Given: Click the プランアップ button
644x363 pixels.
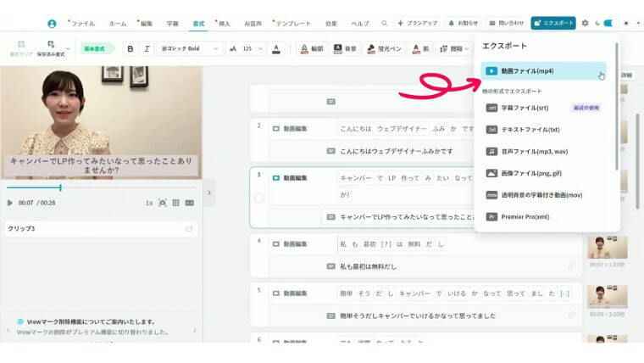Looking at the screenshot, I should [417, 23].
